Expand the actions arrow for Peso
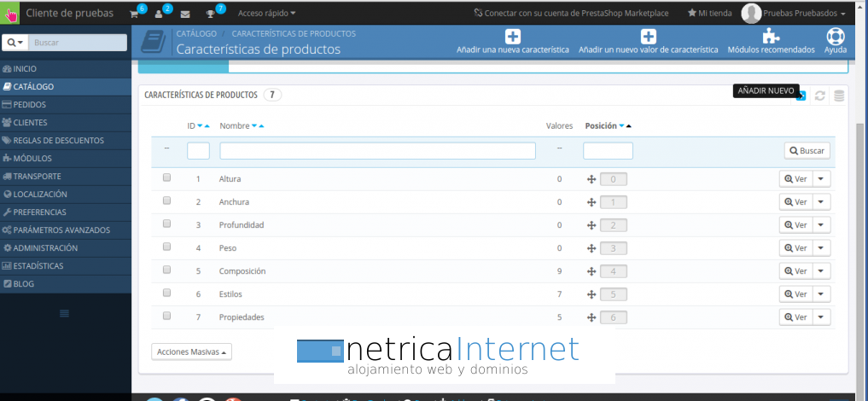 [822, 248]
